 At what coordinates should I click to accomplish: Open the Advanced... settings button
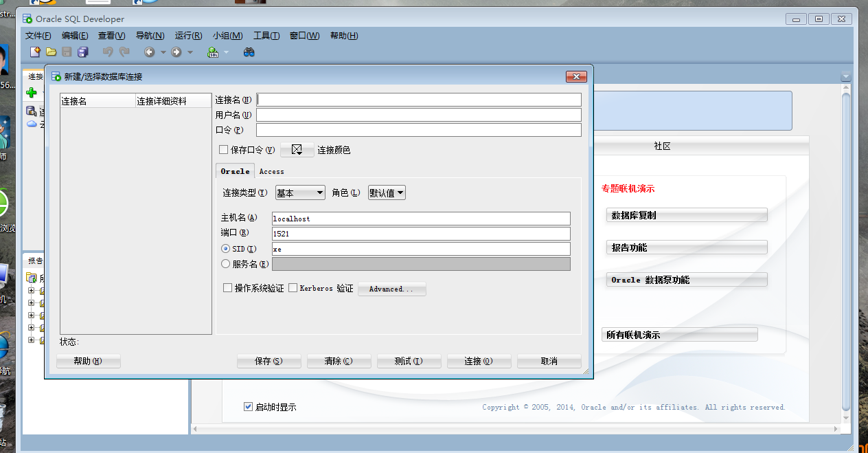391,289
